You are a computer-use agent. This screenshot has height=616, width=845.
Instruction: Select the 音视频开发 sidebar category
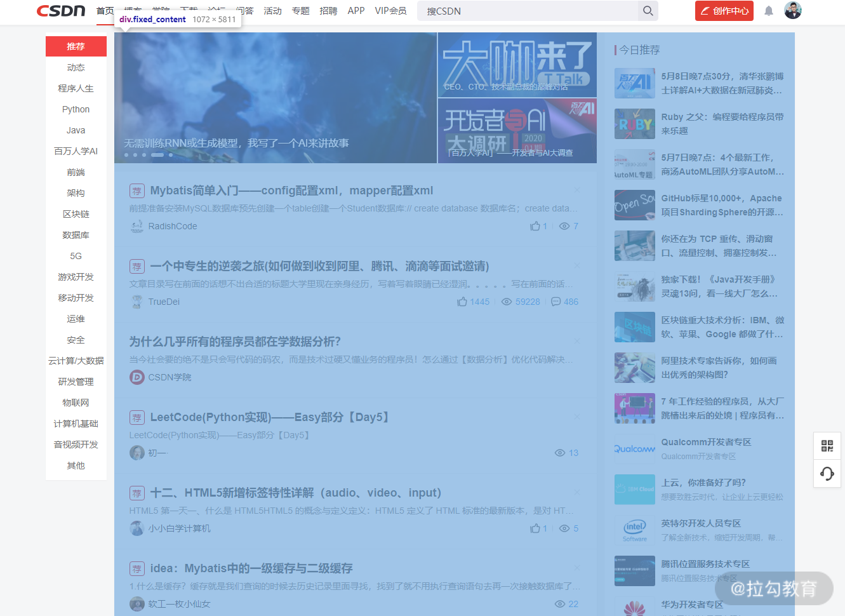pyautogui.click(x=76, y=445)
